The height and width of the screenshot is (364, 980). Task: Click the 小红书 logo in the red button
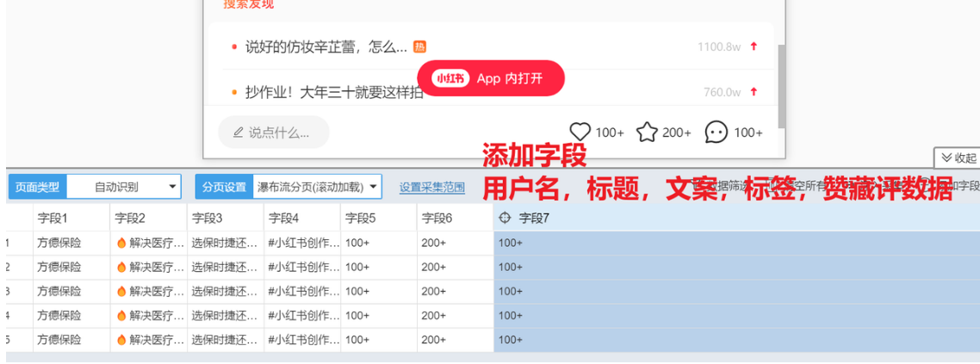point(450,78)
